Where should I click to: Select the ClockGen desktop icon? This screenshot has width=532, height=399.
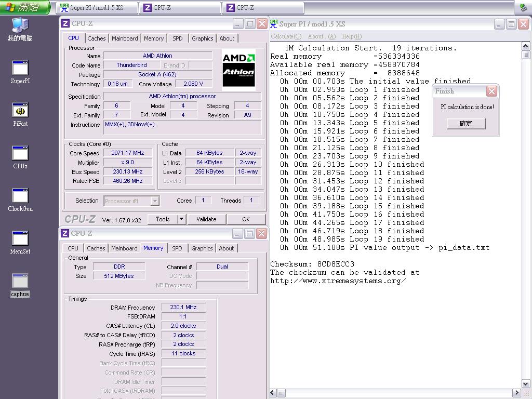pyautogui.click(x=20, y=200)
